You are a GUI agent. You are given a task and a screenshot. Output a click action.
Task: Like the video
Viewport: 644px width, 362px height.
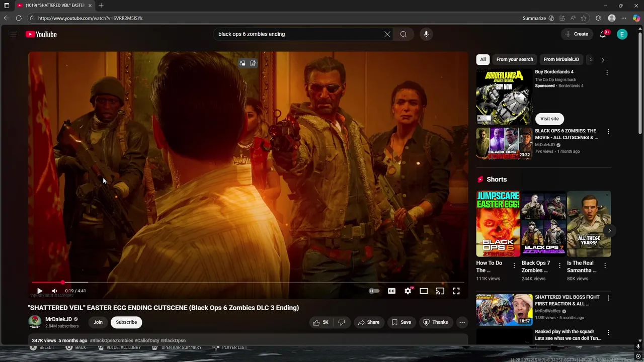(320, 322)
